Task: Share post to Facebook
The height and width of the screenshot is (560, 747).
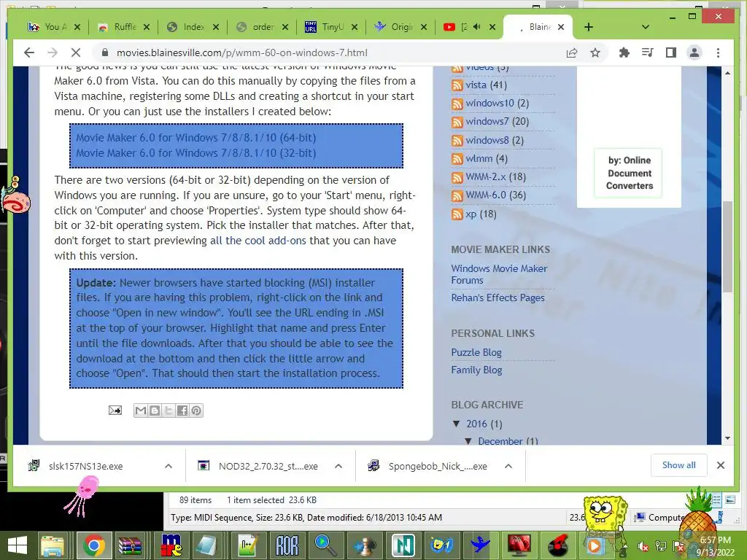Action: click(182, 411)
